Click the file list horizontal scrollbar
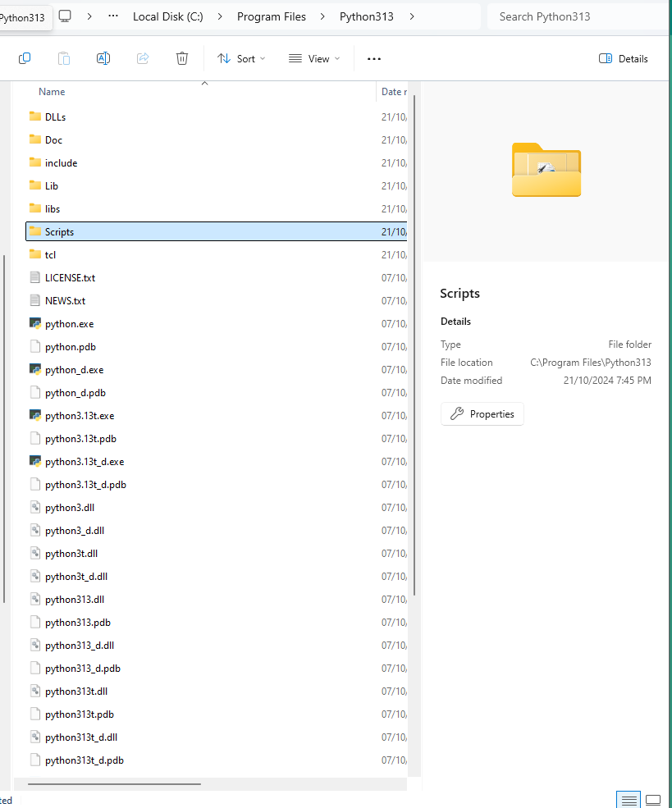 coord(114,783)
